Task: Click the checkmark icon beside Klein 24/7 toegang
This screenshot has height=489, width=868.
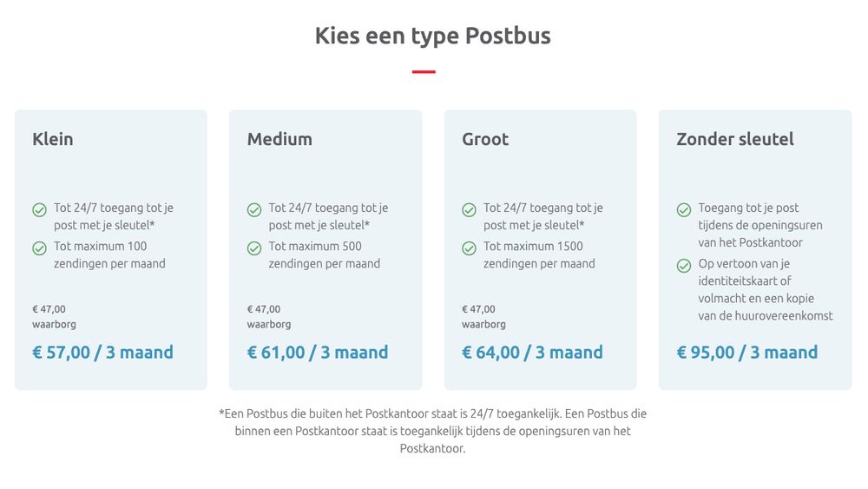Action: pos(39,210)
